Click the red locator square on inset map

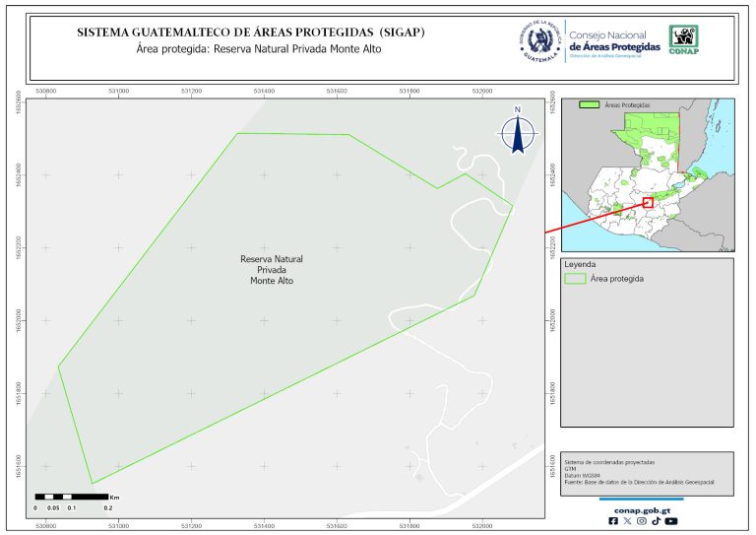click(647, 202)
